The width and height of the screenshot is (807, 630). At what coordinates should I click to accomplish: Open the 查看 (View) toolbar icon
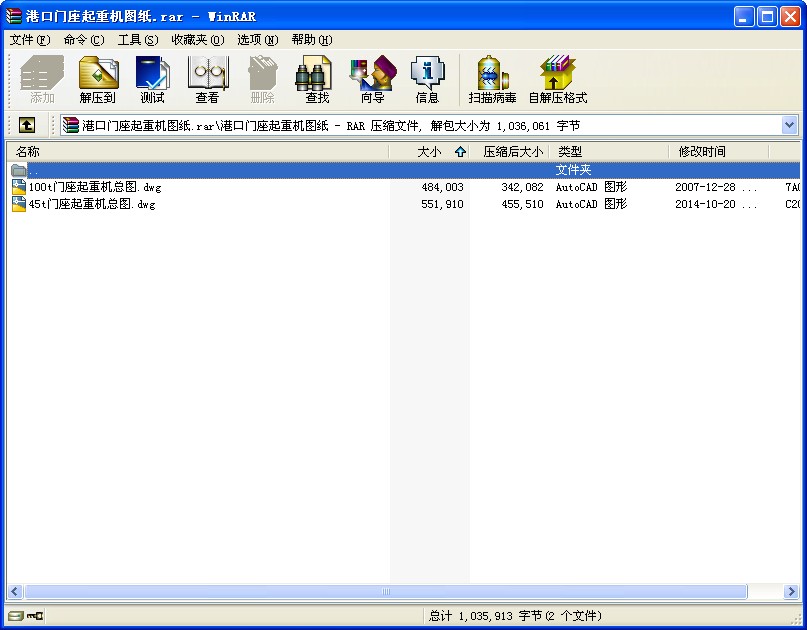click(207, 79)
